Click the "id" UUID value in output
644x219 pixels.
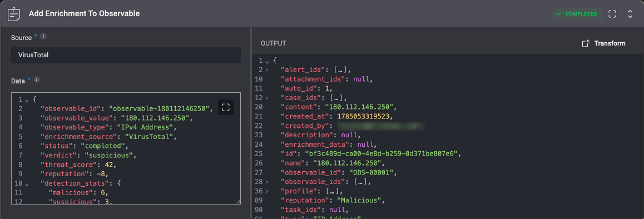pyautogui.click(x=381, y=153)
